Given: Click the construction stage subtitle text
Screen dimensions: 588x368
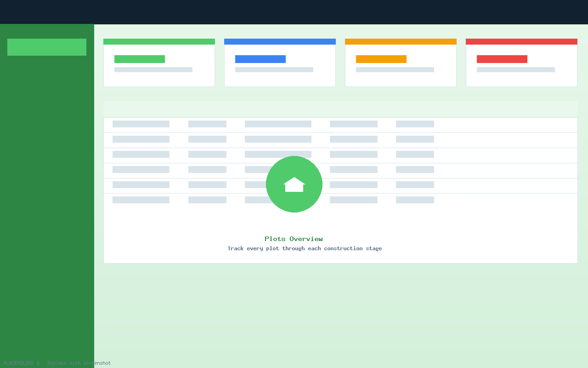Looking at the screenshot, I should pos(305,248).
